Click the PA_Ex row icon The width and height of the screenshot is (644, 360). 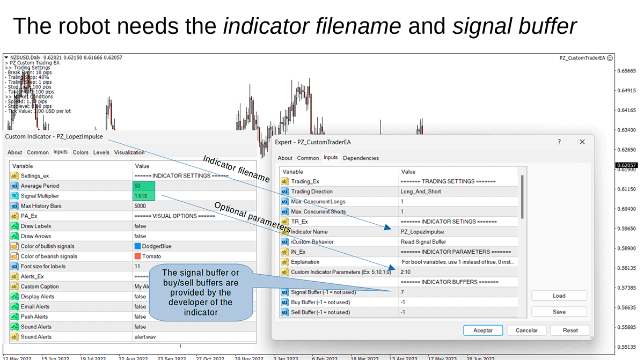coord(14,216)
